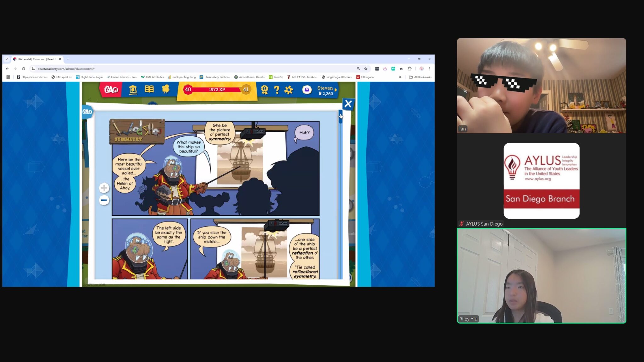The height and width of the screenshot is (362, 644).
Task: Open the millima bookmark
Action: (x=32, y=77)
